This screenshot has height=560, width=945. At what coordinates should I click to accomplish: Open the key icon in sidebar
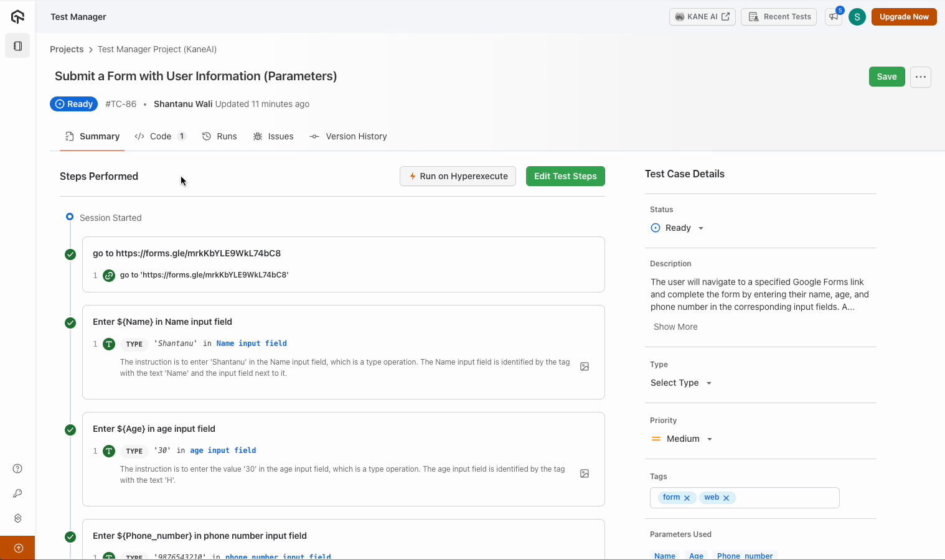tap(17, 493)
